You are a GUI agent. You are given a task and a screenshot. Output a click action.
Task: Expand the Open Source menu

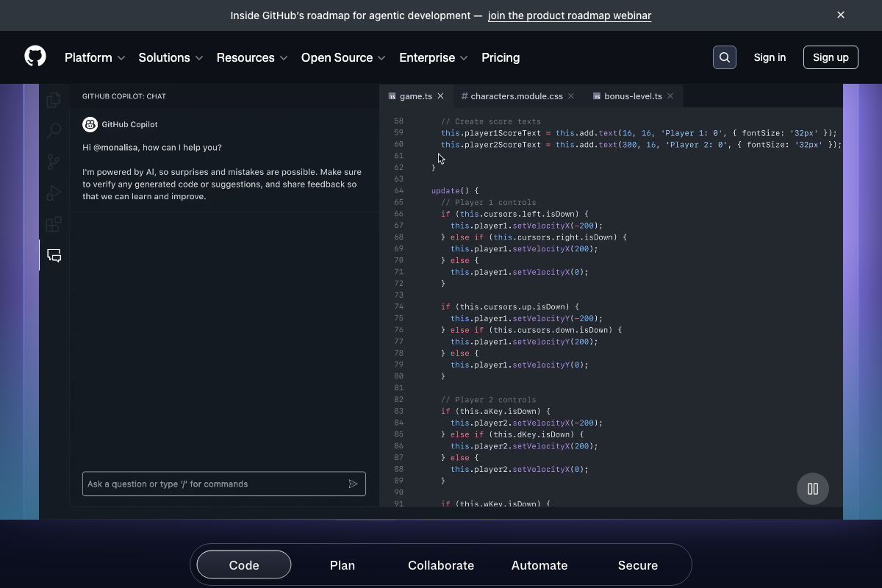(x=343, y=57)
